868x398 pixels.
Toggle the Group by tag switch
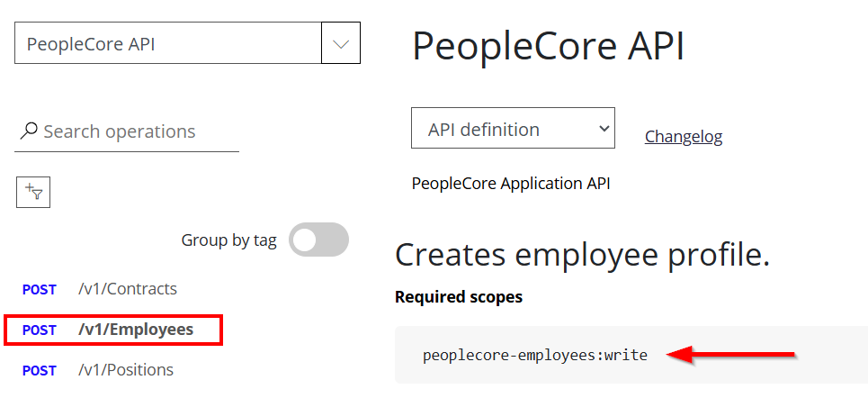tap(318, 240)
